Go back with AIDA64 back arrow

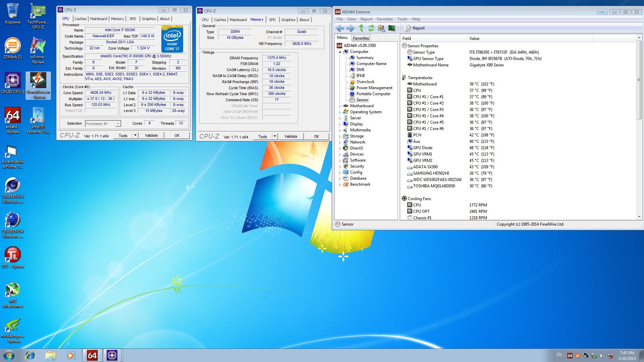pyautogui.click(x=340, y=28)
